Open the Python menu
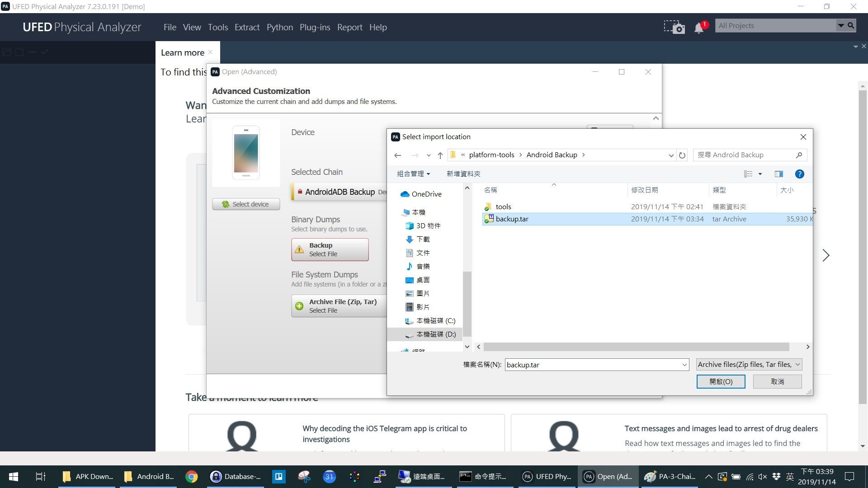 click(x=280, y=27)
